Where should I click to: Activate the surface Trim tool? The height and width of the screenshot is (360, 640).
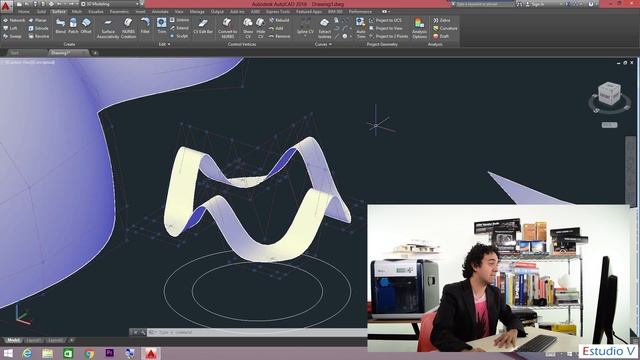point(162,26)
